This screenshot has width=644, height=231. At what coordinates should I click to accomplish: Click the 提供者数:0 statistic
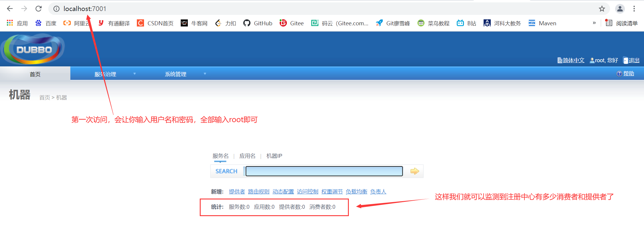[292, 207]
